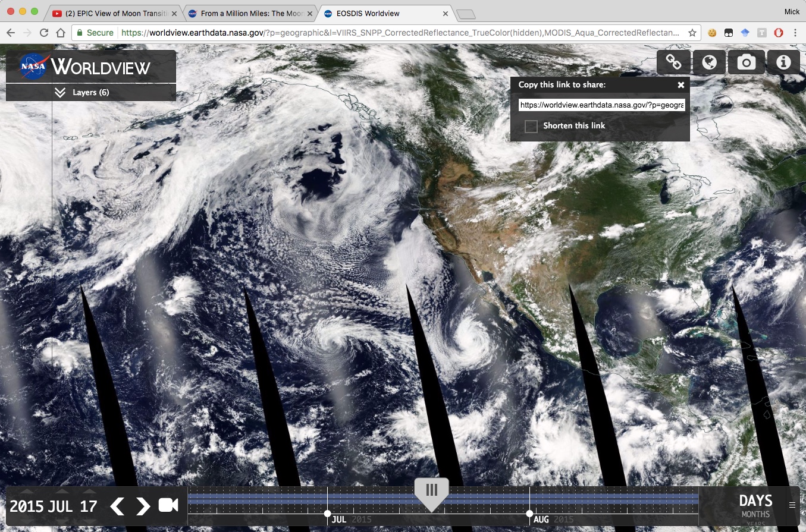The height and width of the screenshot is (532, 806).
Task: Click the timeline date picker handle
Action: [431, 492]
